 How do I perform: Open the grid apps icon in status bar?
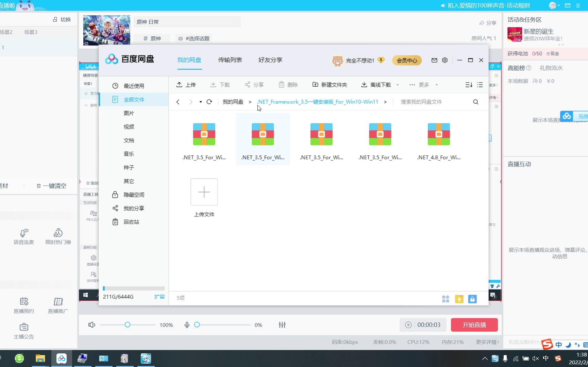pos(446,299)
